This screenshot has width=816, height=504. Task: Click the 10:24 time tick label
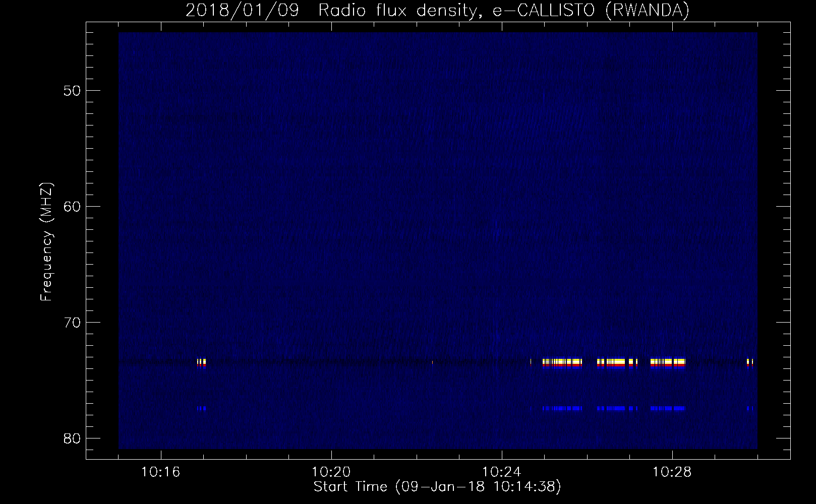coord(502,472)
